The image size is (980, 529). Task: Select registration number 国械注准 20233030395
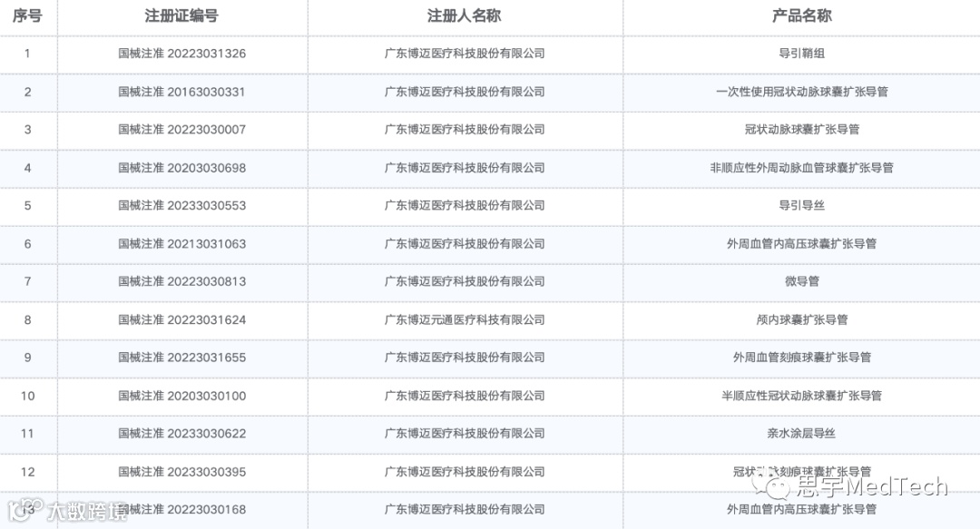pos(181,472)
